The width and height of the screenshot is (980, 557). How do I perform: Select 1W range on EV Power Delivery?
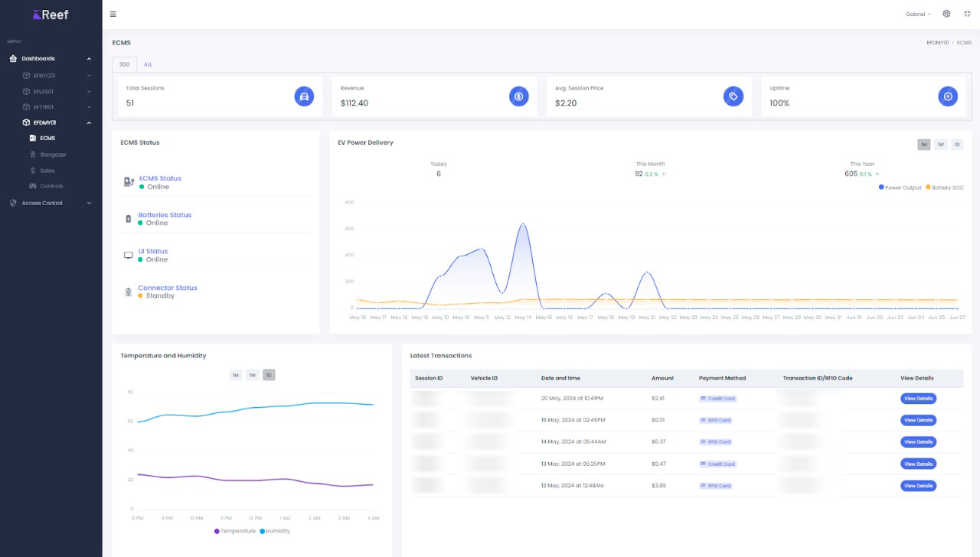[940, 145]
